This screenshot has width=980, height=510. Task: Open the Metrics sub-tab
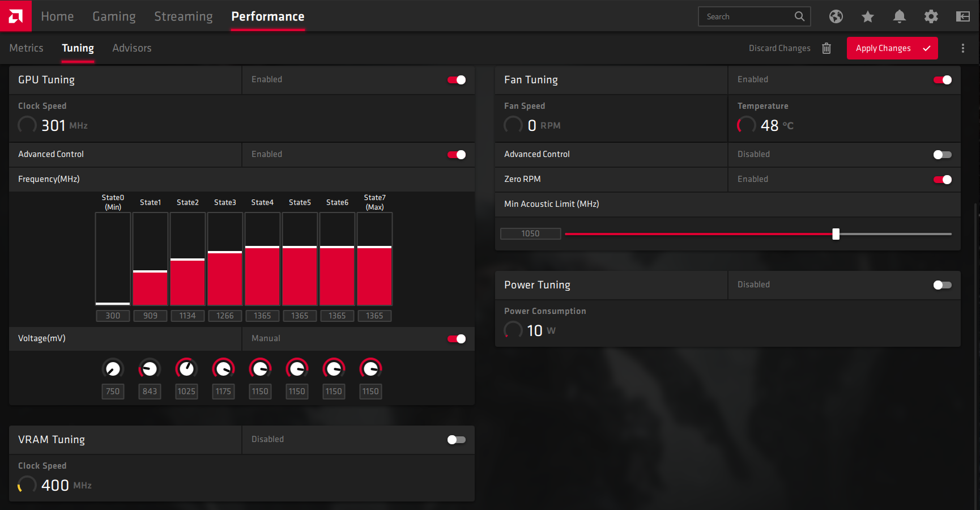26,48
